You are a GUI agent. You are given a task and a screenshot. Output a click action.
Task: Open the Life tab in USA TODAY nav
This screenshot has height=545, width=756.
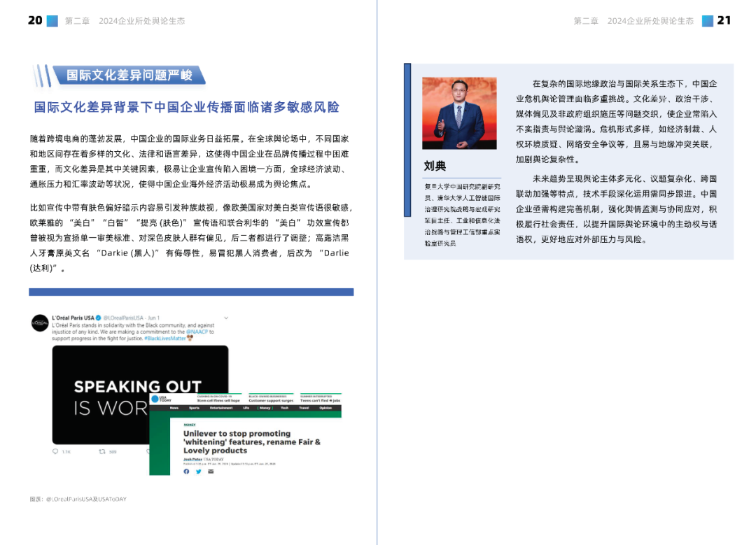tap(246, 408)
